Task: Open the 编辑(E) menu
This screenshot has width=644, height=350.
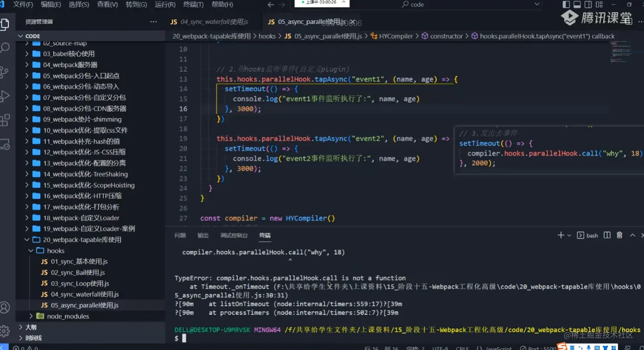Action: tap(51, 5)
